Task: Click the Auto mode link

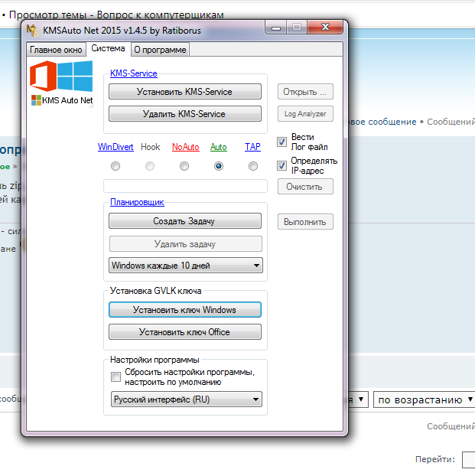Action: pyautogui.click(x=219, y=147)
